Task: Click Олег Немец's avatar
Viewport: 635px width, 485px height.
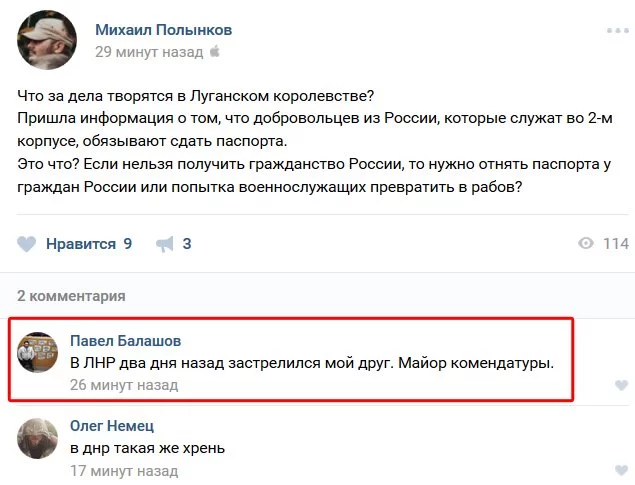Action: click(38, 438)
